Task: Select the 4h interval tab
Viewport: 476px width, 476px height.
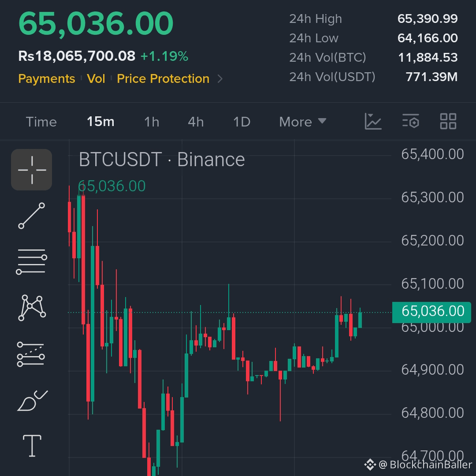Action: (x=196, y=122)
